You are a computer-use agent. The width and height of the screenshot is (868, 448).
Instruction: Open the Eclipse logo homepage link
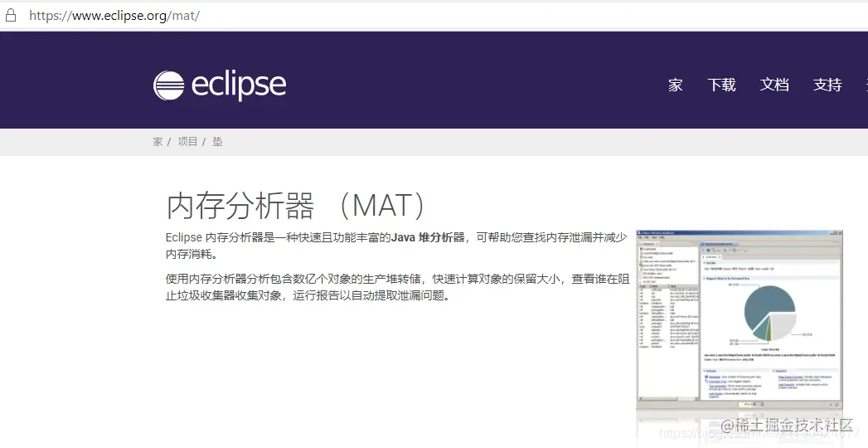(220, 85)
